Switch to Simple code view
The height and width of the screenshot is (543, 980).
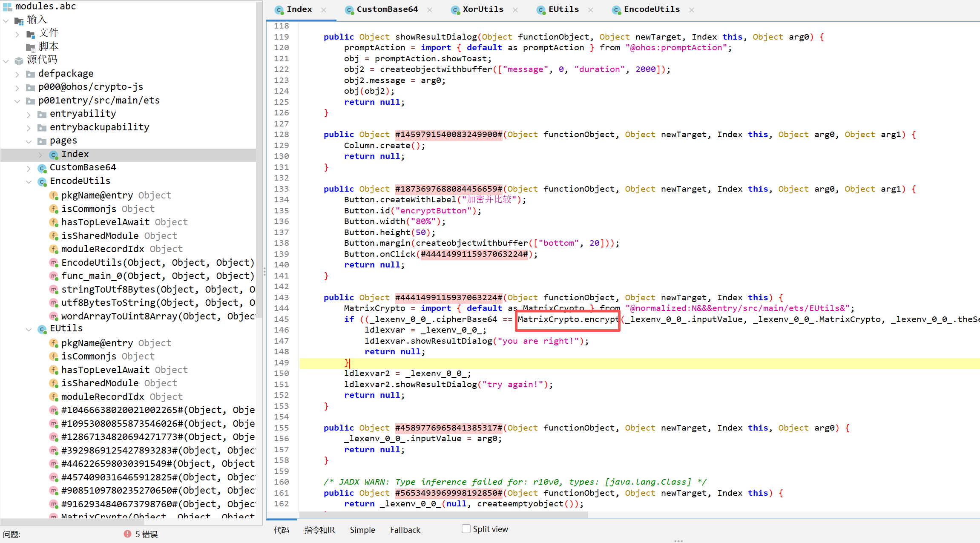tap(362, 530)
